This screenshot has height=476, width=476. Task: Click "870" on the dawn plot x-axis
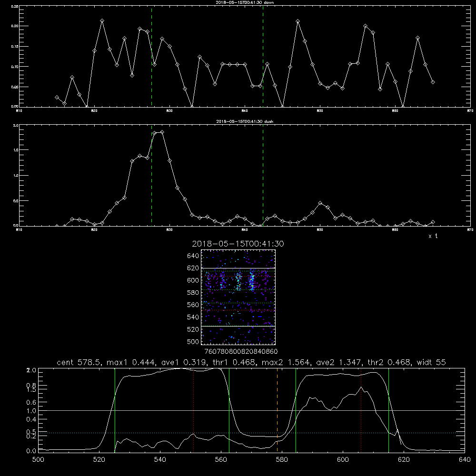point(470,111)
